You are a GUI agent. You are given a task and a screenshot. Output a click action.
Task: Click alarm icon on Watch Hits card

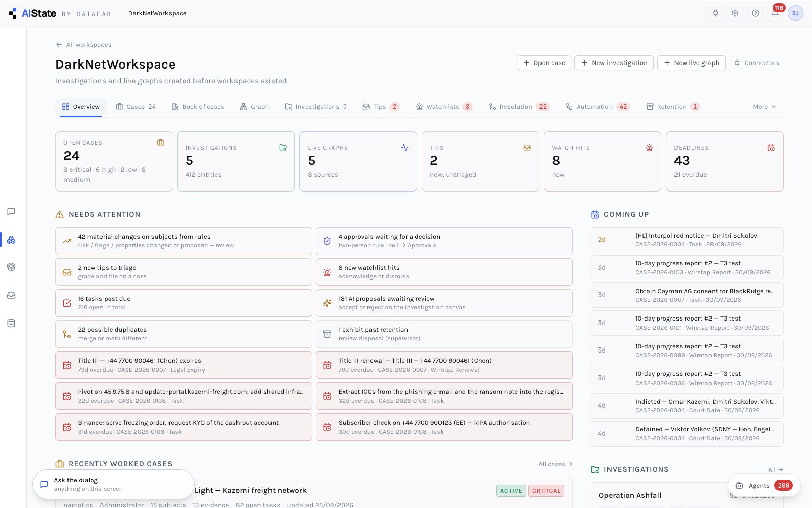[649, 148]
